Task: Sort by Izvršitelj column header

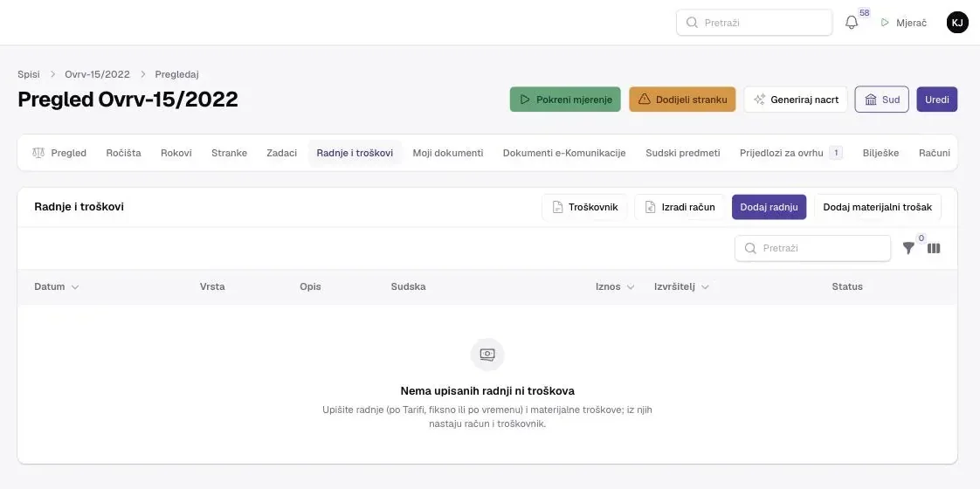Action: 682,286
